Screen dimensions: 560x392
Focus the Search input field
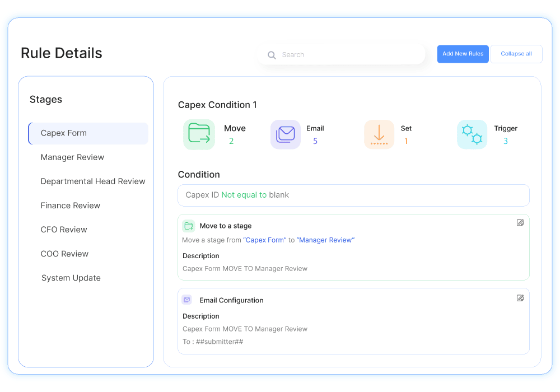347,55
